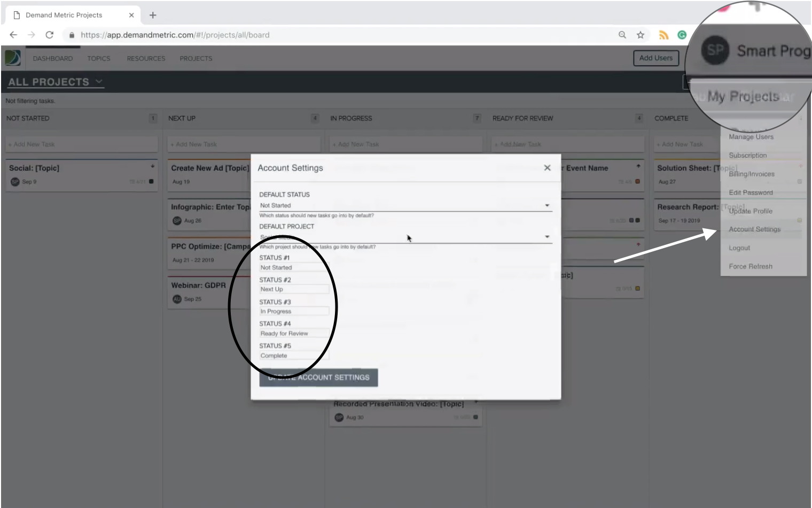
Task: Click Add New Task in Next Up column
Action: (x=244, y=144)
